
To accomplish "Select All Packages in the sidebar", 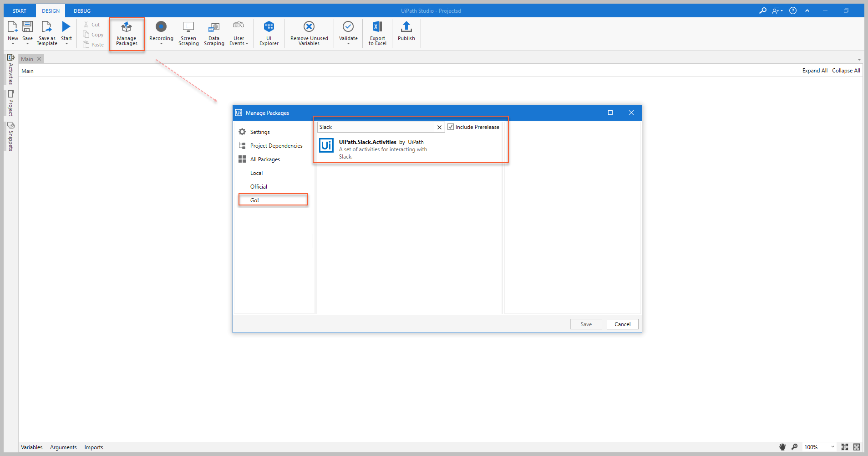I will 259,159.
